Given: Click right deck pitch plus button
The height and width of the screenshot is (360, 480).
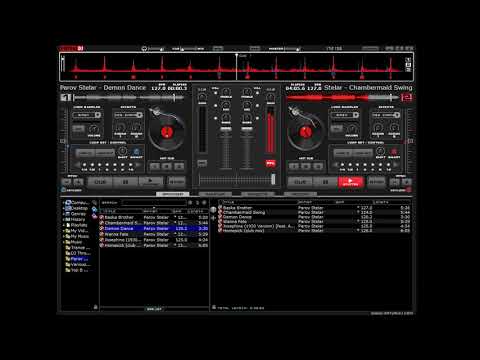Looking at the screenshot, I should 407,182.
